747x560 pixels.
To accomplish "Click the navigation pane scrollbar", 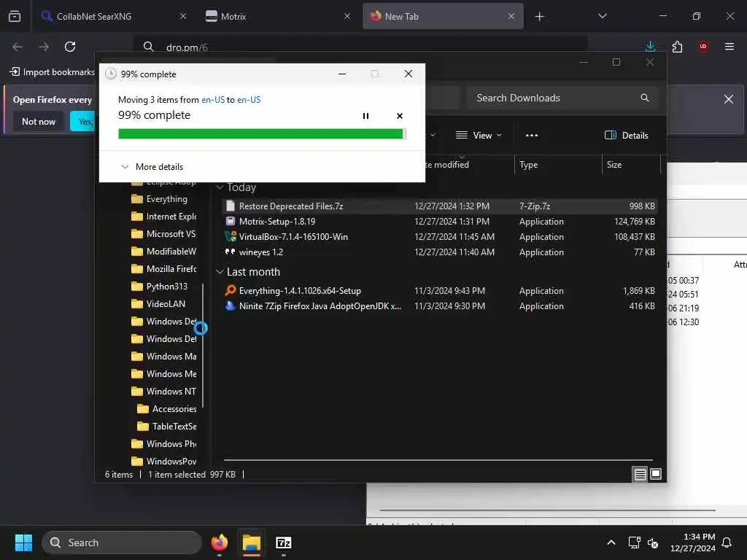I will tap(203, 345).
